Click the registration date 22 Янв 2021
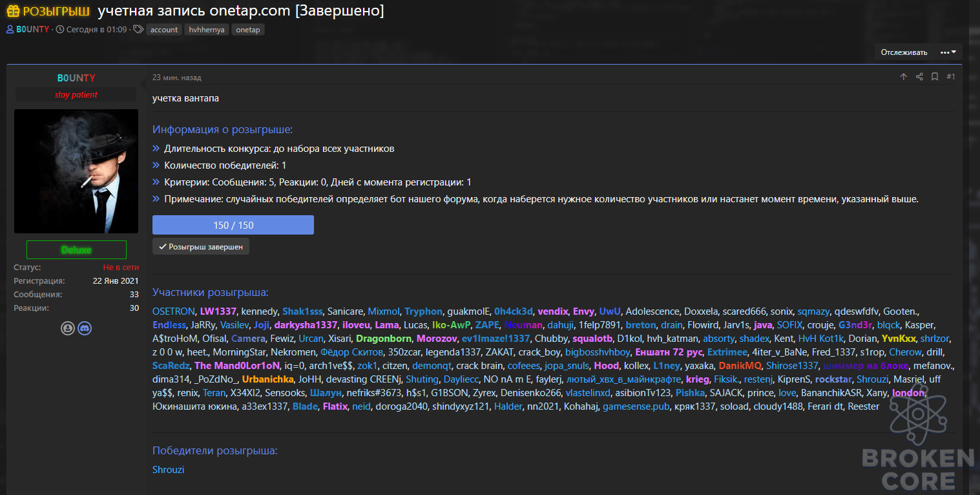Viewport: 980px width, 495px height. (x=116, y=281)
